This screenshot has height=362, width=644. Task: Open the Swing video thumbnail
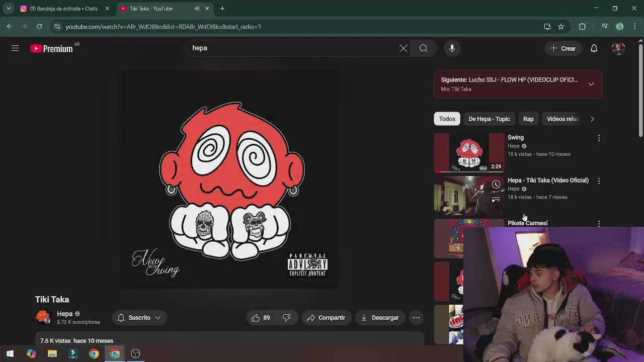(x=469, y=152)
